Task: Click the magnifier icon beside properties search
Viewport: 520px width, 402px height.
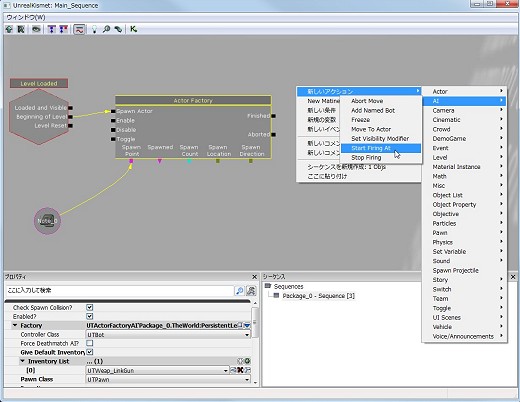Action: tap(239, 291)
